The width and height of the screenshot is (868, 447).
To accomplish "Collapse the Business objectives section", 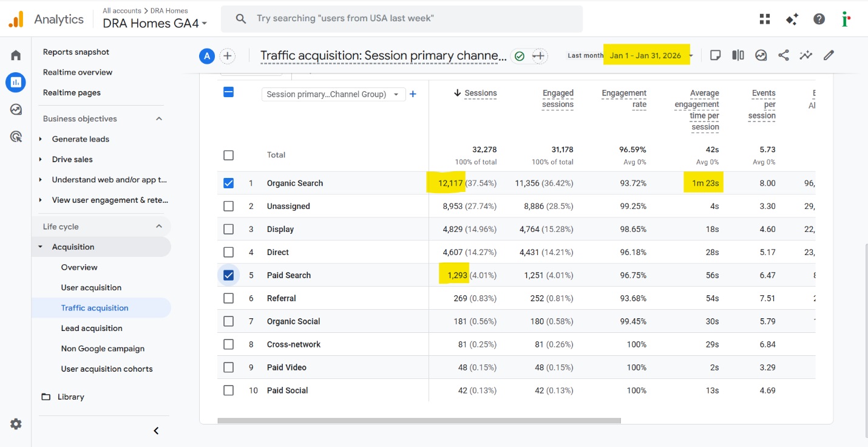I will 159,119.
